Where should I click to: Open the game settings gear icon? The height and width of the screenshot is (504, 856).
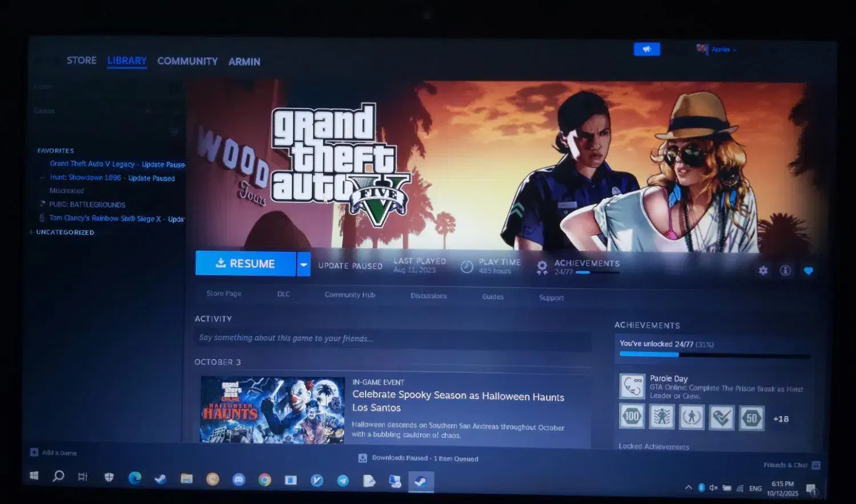[763, 271]
